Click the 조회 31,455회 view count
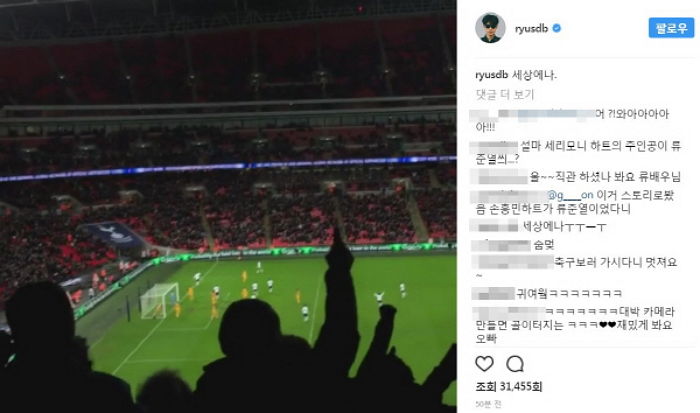The width and height of the screenshot is (700, 413). (x=508, y=387)
